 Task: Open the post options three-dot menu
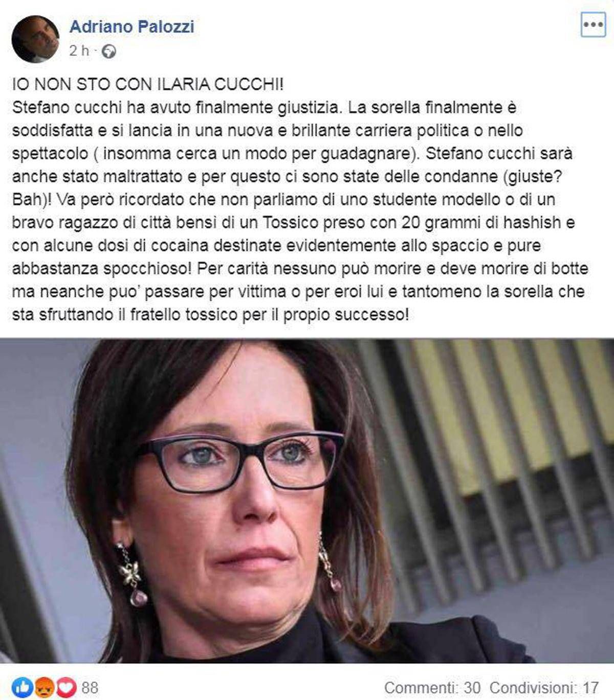tap(593, 24)
